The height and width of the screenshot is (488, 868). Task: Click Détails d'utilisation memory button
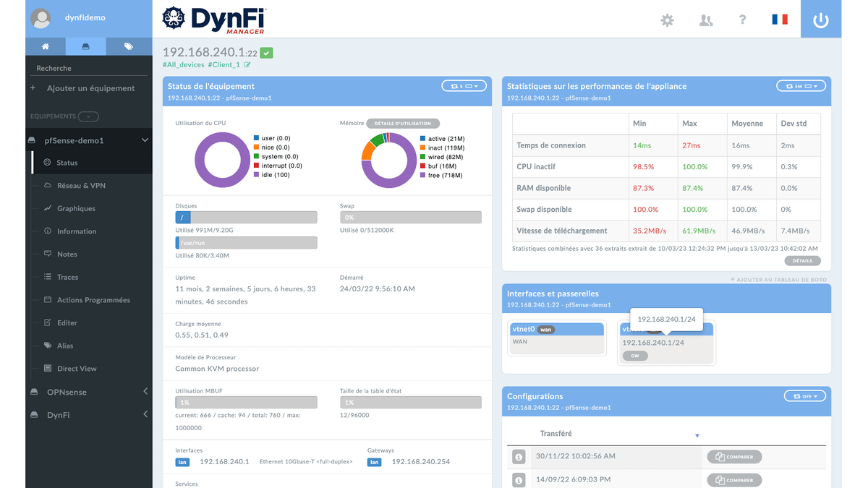[403, 124]
